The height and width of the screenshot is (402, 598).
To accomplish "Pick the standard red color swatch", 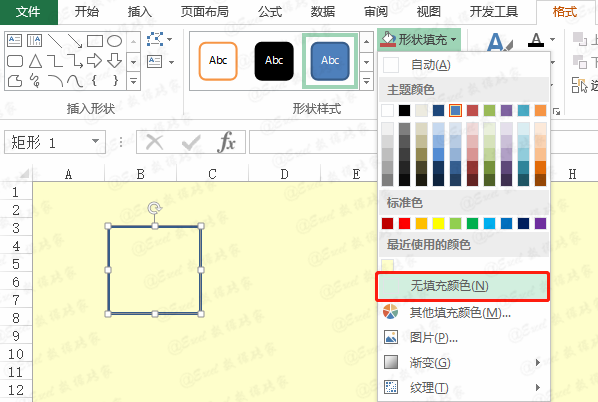I will pos(404,224).
